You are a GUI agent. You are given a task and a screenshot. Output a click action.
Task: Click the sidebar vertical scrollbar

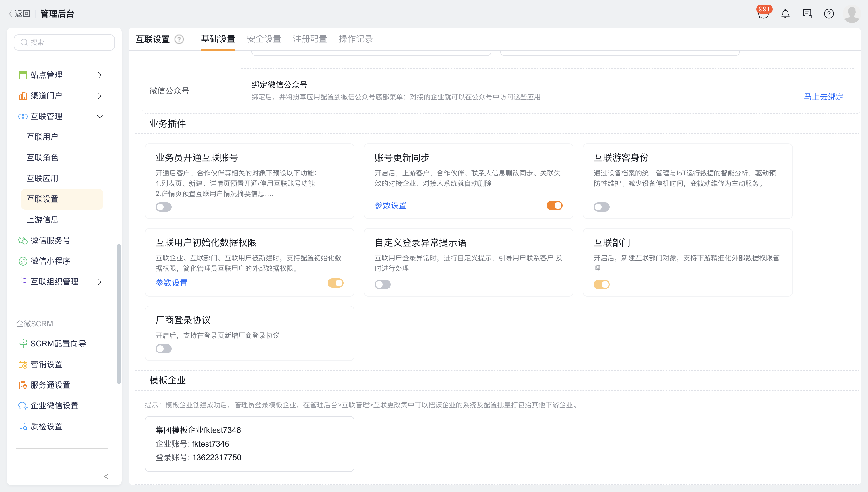pos(119,313)
